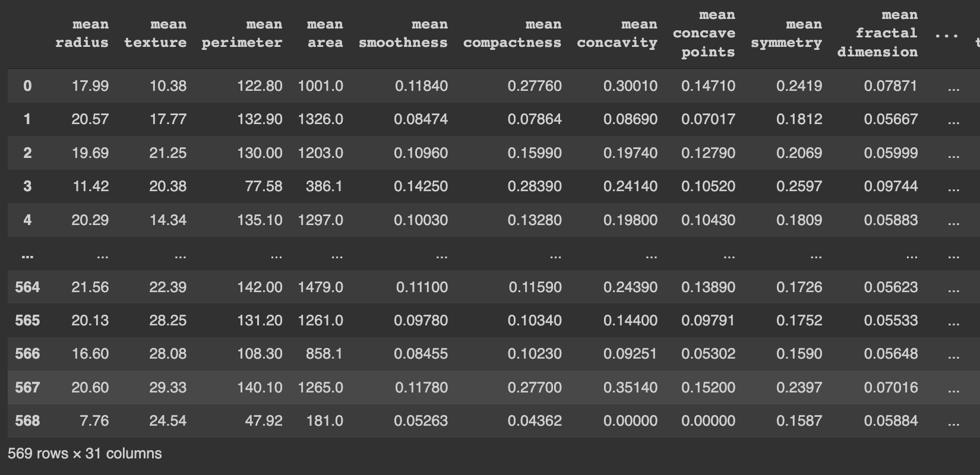Viewport: 980px width, 475px height.
Task: Click row index 568
Action: click(27, 421)
